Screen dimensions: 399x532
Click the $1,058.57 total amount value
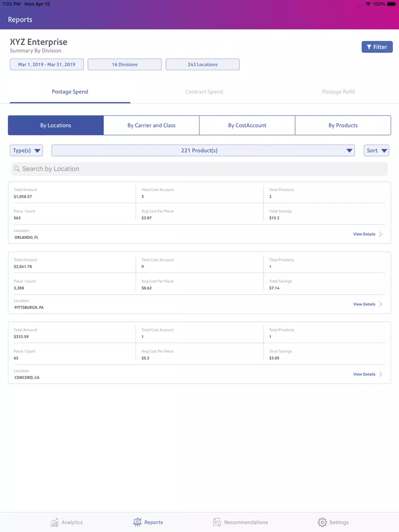23,196
